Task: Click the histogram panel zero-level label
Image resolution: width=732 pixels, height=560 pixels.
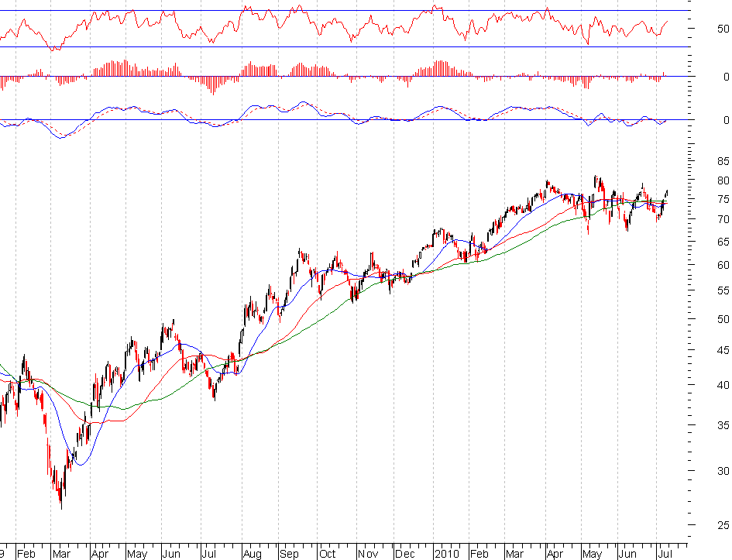Action: click(x=726, y=77)
